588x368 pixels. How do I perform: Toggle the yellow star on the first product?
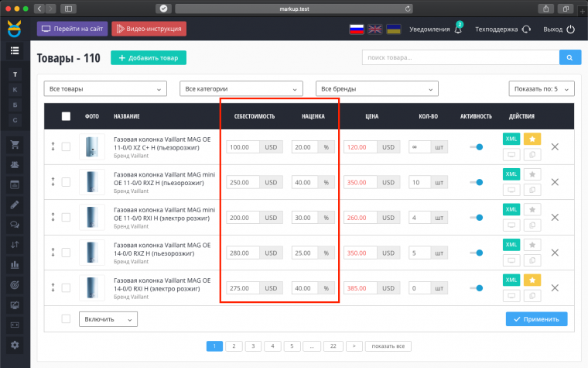pyautogui.click(x=532, y=139)
